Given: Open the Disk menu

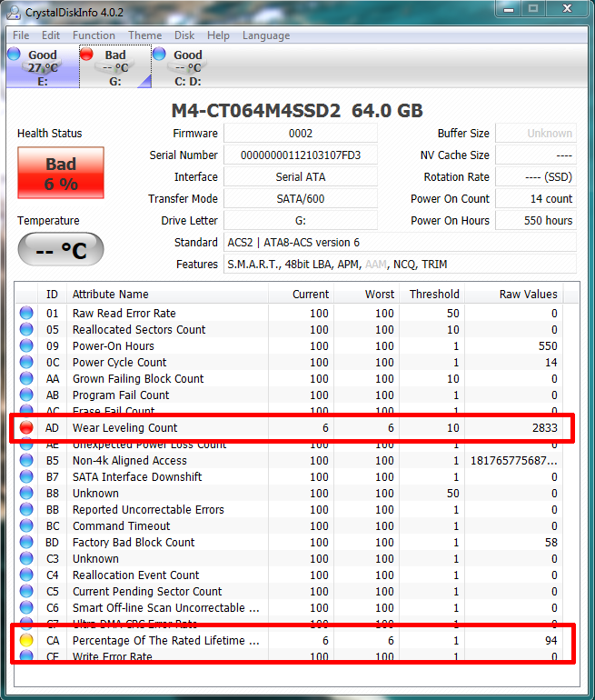Looking at the screenshot, I should (x=184, y=35).
